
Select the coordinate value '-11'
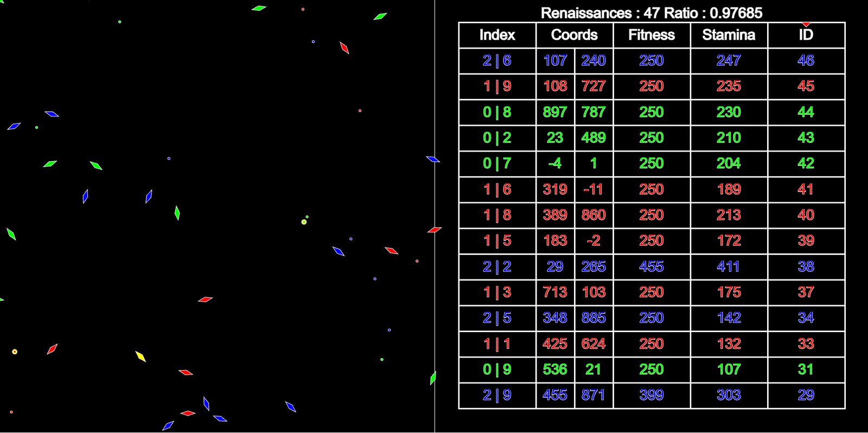point(593,189)
